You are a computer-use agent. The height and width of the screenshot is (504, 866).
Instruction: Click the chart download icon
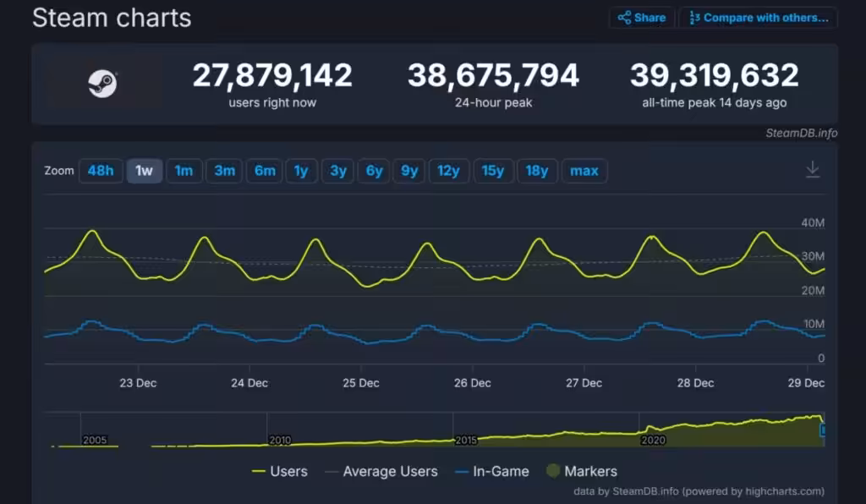click(813, 168)
